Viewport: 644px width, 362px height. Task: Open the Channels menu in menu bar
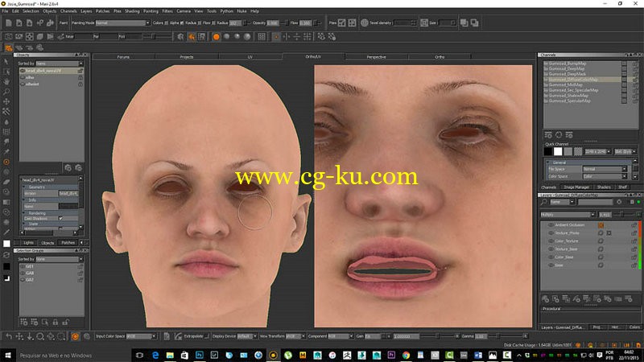point(68,11)
